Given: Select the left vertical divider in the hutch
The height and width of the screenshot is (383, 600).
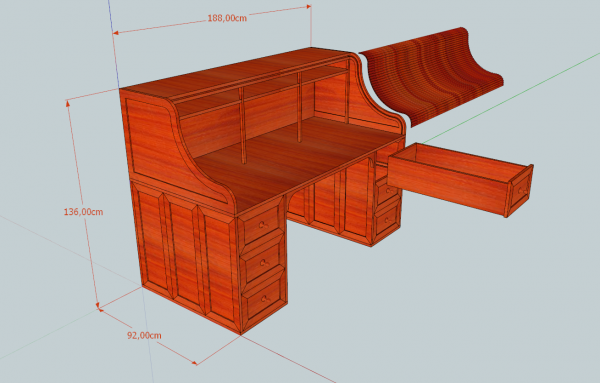Looking at the screenshot, I should pos(242,125).
